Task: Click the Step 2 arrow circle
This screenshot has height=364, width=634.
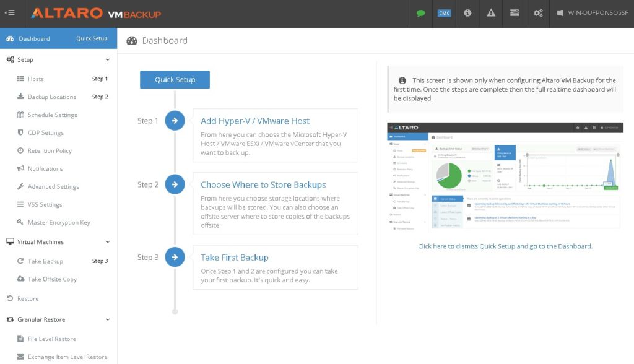Action: [175, 184]
